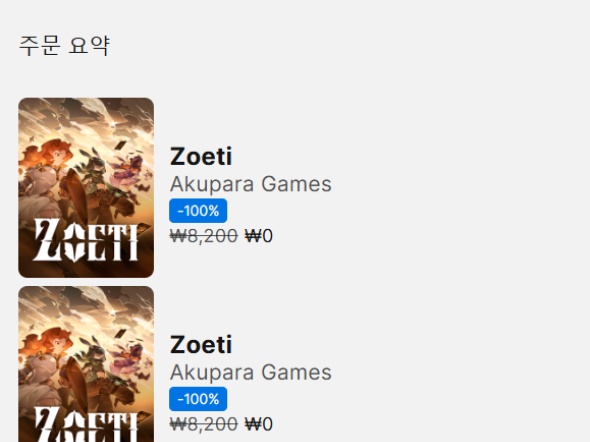
Task: Click the first blue -100% discount badge
Action: (x=198, y=211)
